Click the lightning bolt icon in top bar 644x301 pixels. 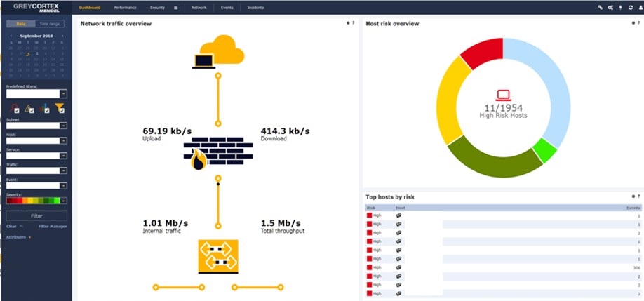pyautogui.click(x=620, y=8)
